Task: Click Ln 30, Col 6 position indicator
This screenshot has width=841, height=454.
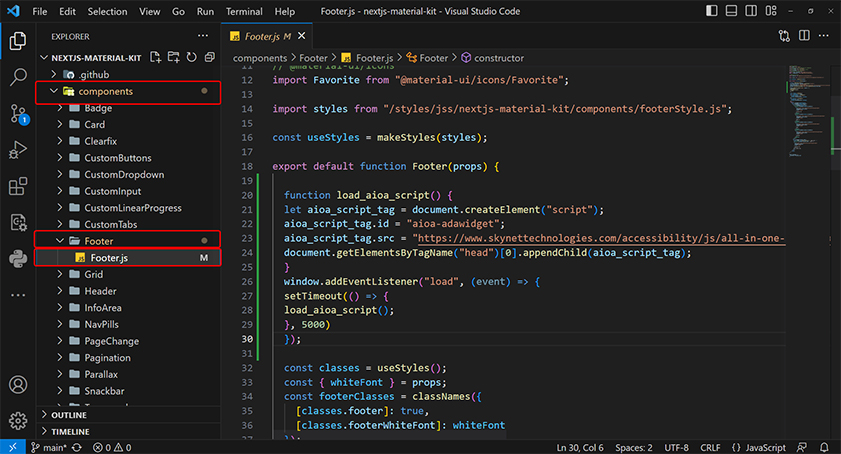Action: tap(580, 447)
